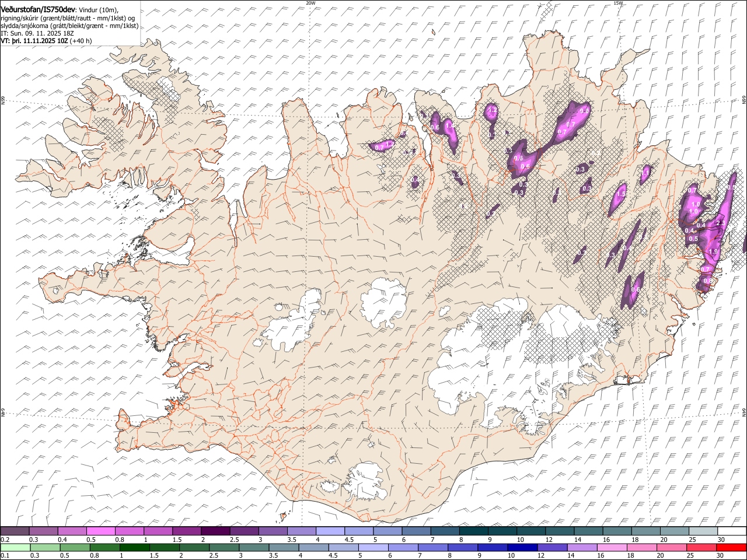747x560 pixels.
Task: Click the 2.3 precipitation value on the map
Action: click(720, 222)
